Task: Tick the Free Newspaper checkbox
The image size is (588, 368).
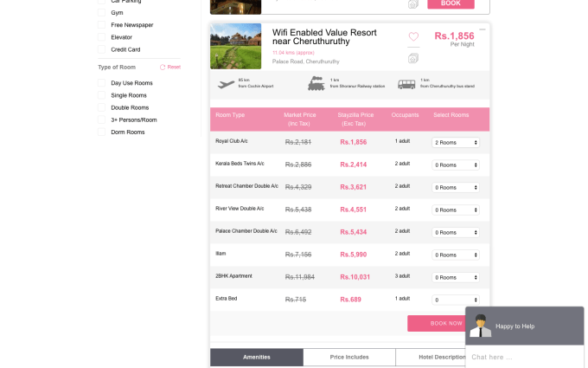Action: [101, 25]
